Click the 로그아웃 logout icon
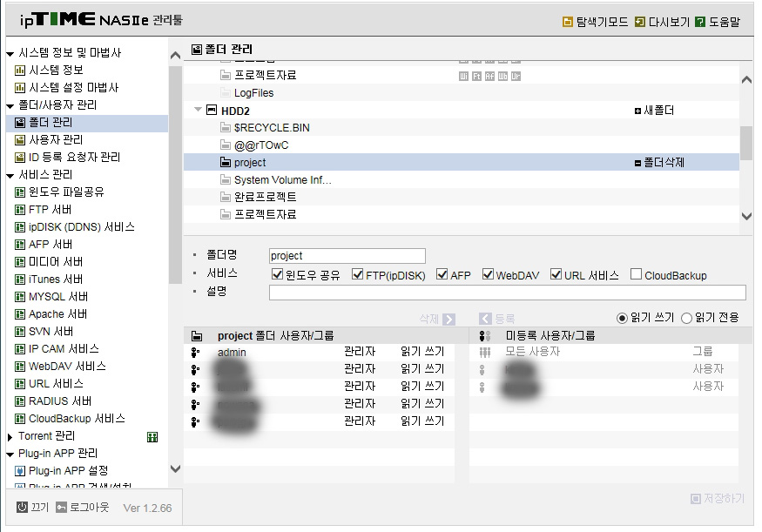 61,508
